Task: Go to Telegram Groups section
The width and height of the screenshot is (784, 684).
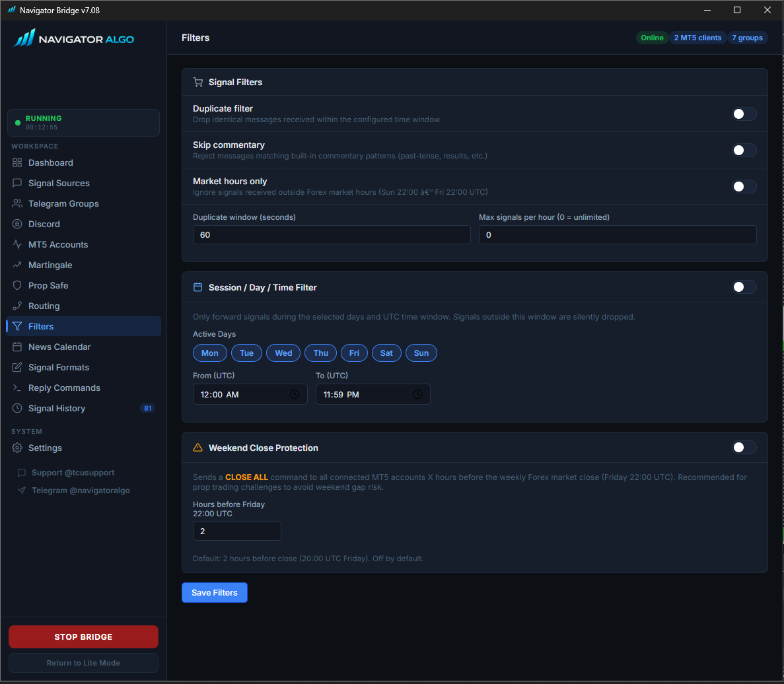Action: coord(83,204)
